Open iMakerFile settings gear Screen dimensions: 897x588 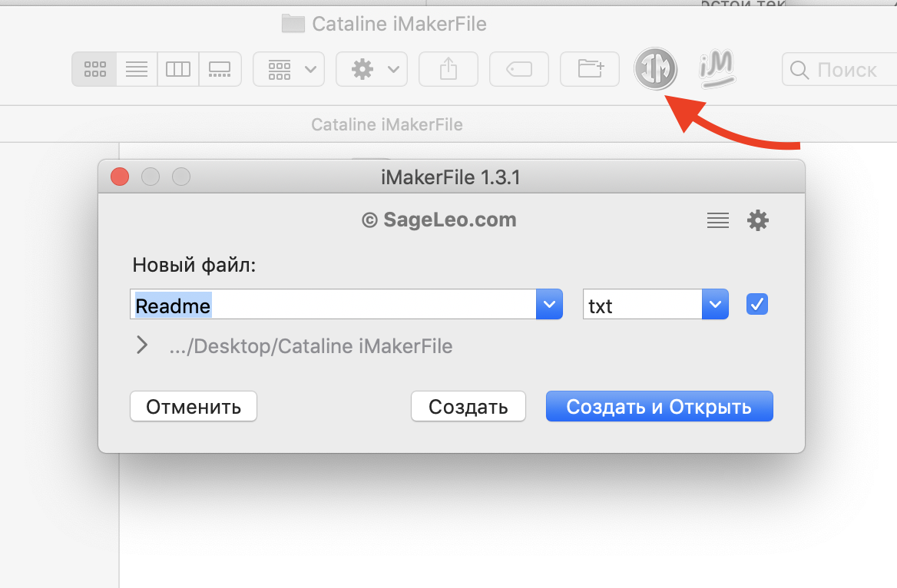[x=758, y=221]
